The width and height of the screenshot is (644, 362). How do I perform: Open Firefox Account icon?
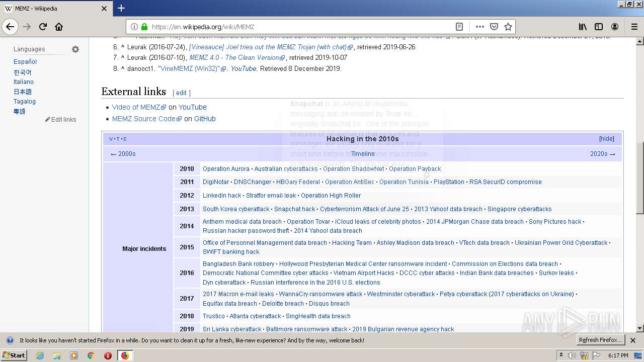coord(615,27)
